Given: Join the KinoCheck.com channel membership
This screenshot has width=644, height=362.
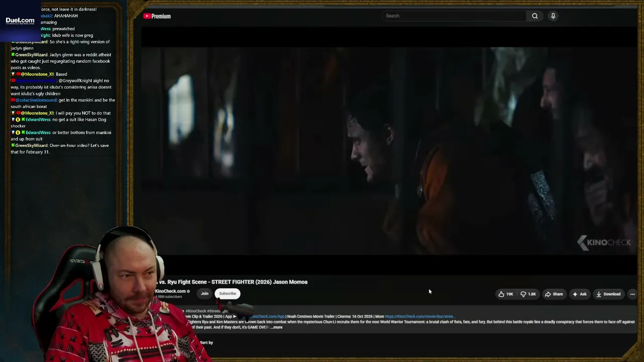Looking at the screenshot, I should (205, 294).
